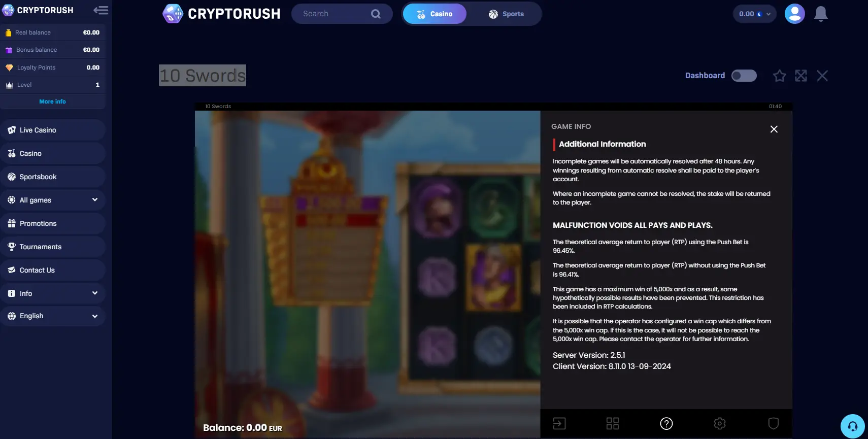
Task: Click the game clock 01:40
Action: tap(775, 107)
